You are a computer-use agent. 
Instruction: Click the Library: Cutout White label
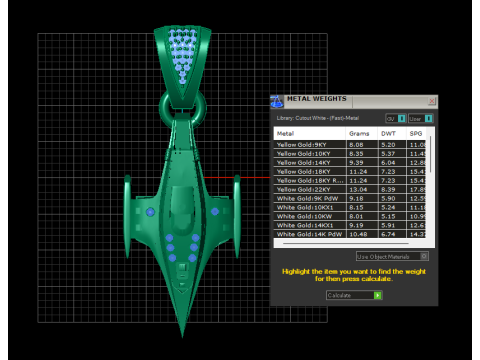[x=318, y=118]
